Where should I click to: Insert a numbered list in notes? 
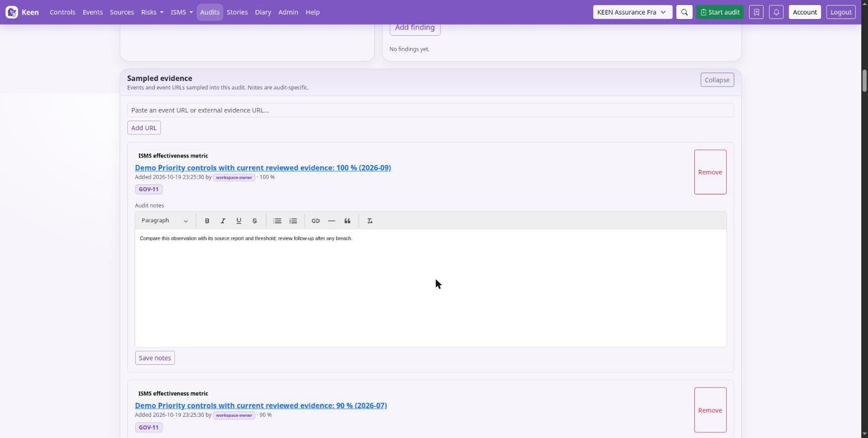pos(293,221)
